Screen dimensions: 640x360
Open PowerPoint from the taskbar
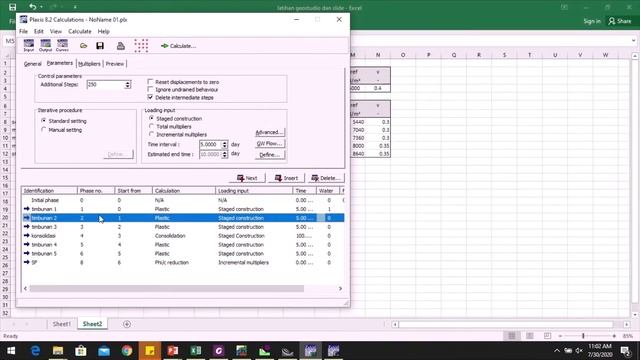pos(173,351)
